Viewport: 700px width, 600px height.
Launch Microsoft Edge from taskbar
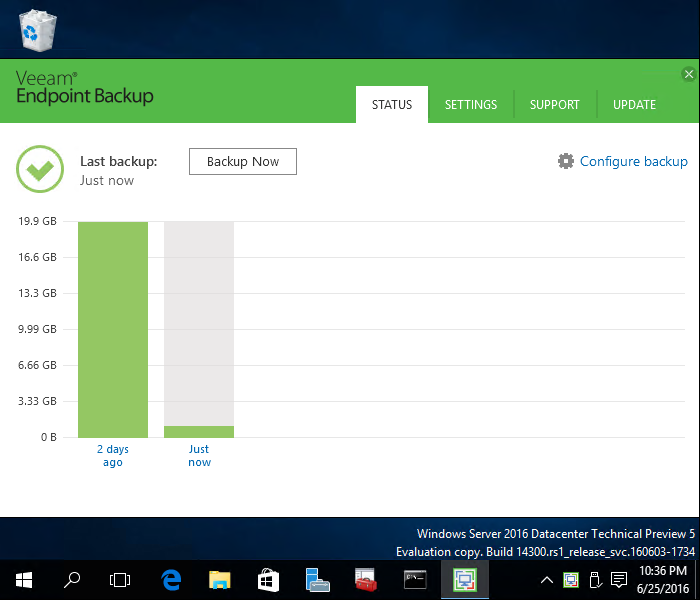pyautogui.click(x=171, y=580)
